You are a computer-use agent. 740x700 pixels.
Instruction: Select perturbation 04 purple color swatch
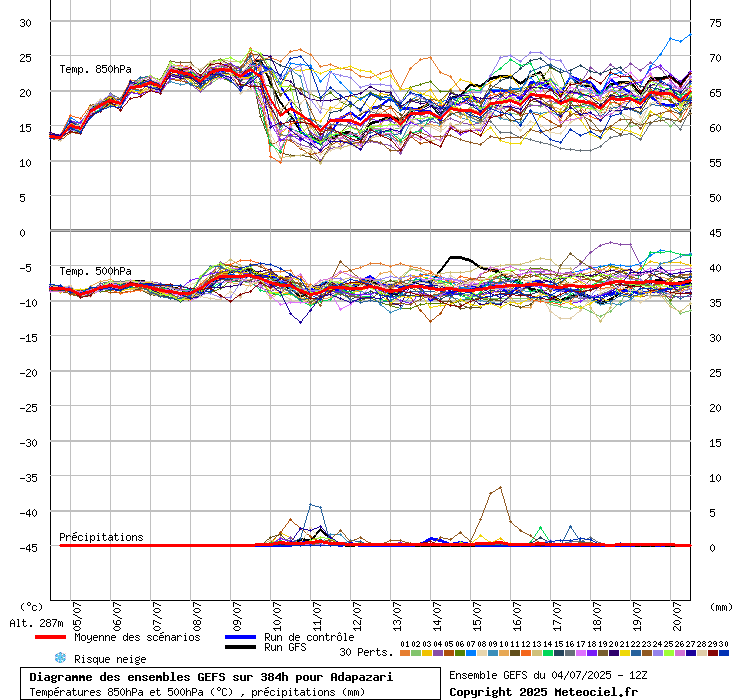438,653
